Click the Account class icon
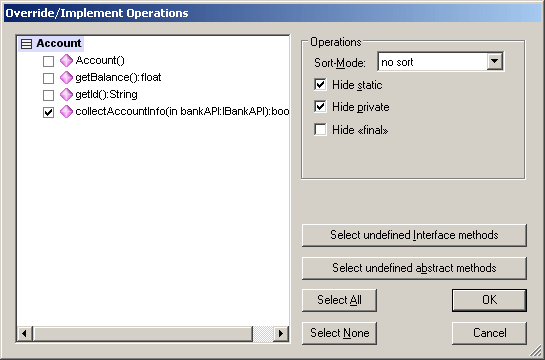This screenshot has width=545, height=360. (x=26, y=44)
